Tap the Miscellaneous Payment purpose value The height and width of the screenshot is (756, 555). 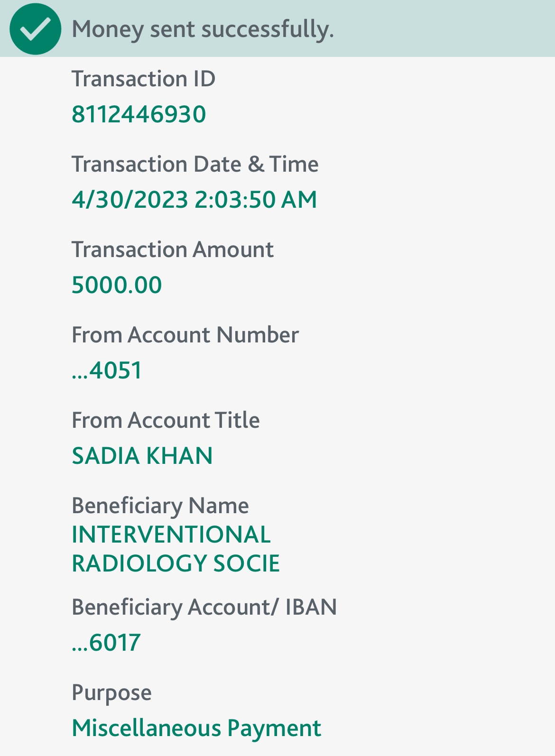click(196, 728)
